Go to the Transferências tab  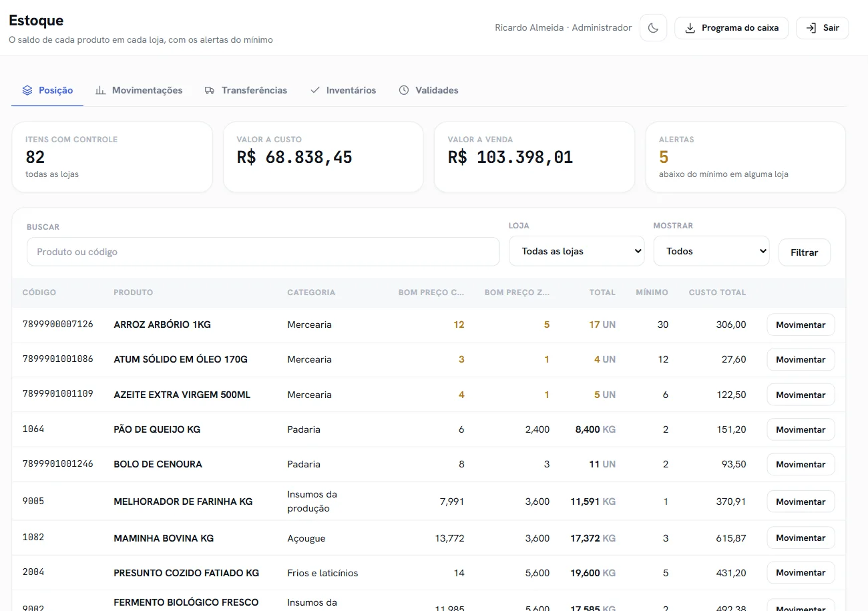tap(246, 90)
